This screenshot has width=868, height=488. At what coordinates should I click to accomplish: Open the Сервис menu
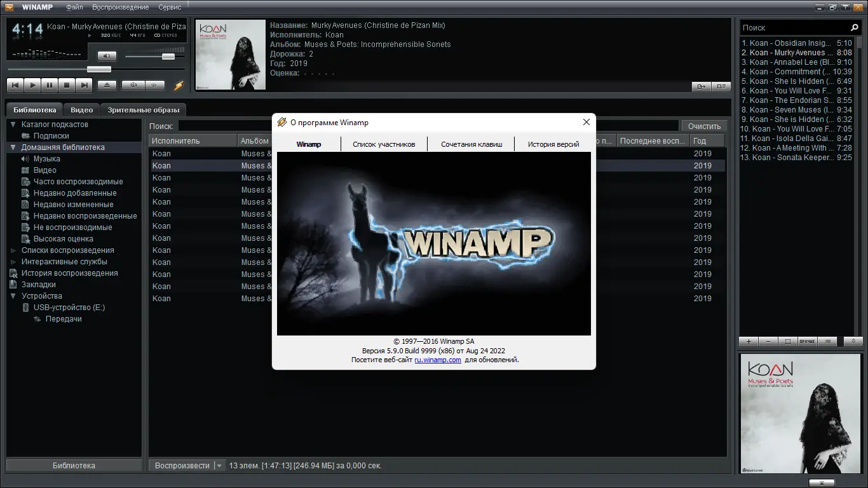170,7
